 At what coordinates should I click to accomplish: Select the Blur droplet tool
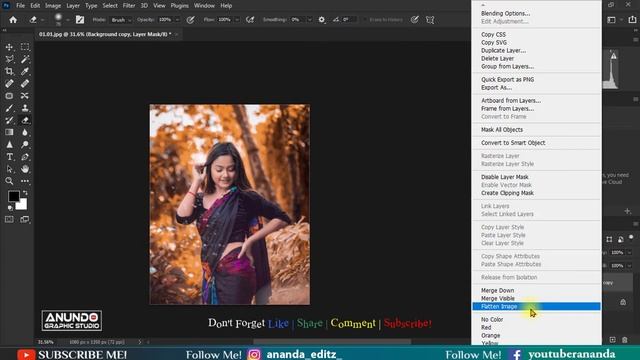click(x=25, y=132)
